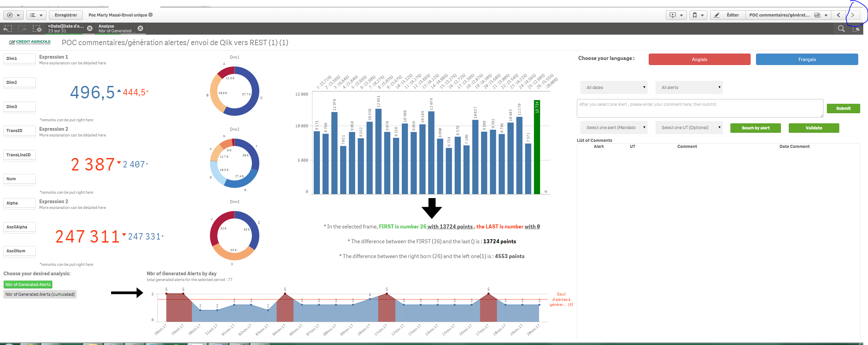The width and height of the screenshot is (868, 345).
Task: Click the 17nov.17 axis label
Action: [x=482, y=329]
